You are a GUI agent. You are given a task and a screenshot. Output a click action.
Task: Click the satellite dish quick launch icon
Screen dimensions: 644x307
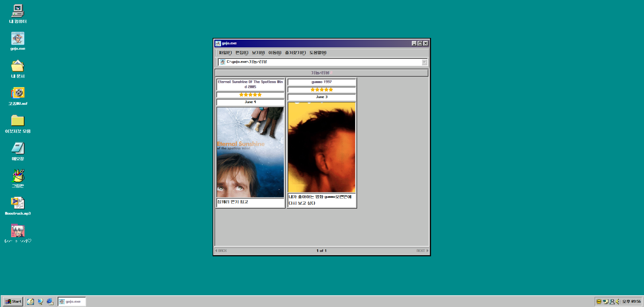40,301
